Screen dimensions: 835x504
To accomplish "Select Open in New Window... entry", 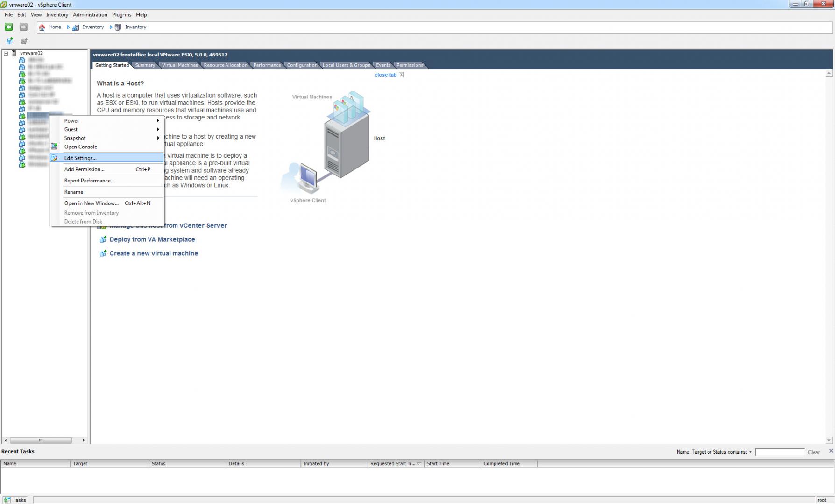I will pos(106,203).
